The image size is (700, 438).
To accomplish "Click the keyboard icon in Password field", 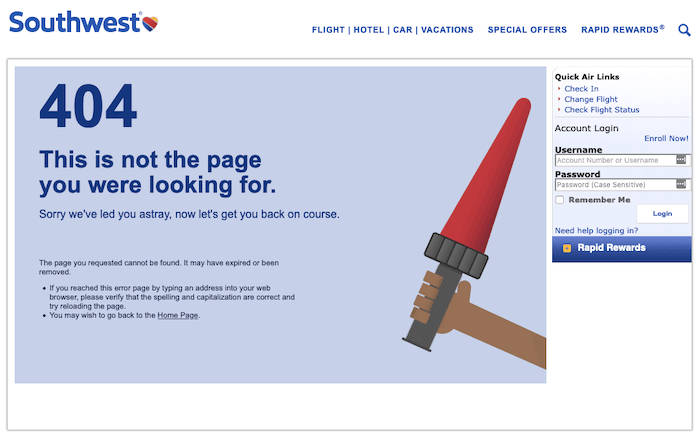I will pyautogui.click(x=681, y=184).
